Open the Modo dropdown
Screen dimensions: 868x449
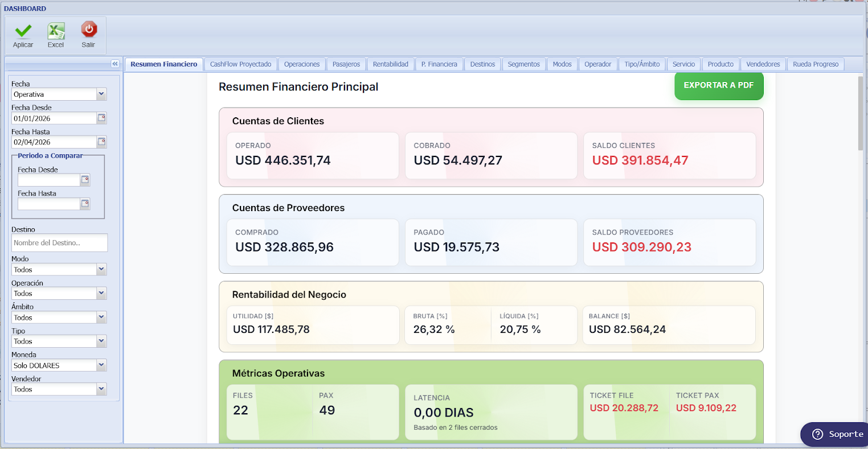pos(103,269)
